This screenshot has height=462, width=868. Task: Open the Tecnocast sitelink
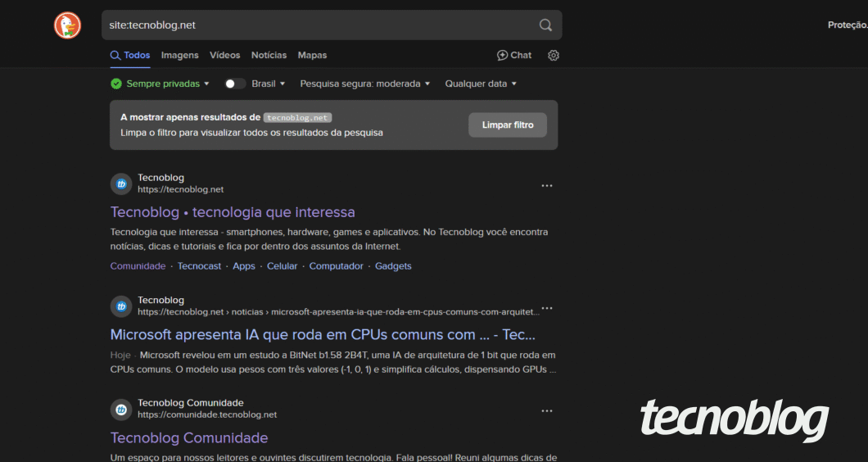199,266
